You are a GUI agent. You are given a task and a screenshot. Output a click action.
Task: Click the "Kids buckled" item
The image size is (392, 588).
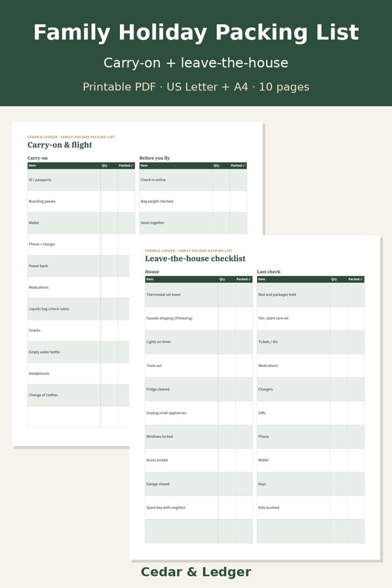(269, 508)
